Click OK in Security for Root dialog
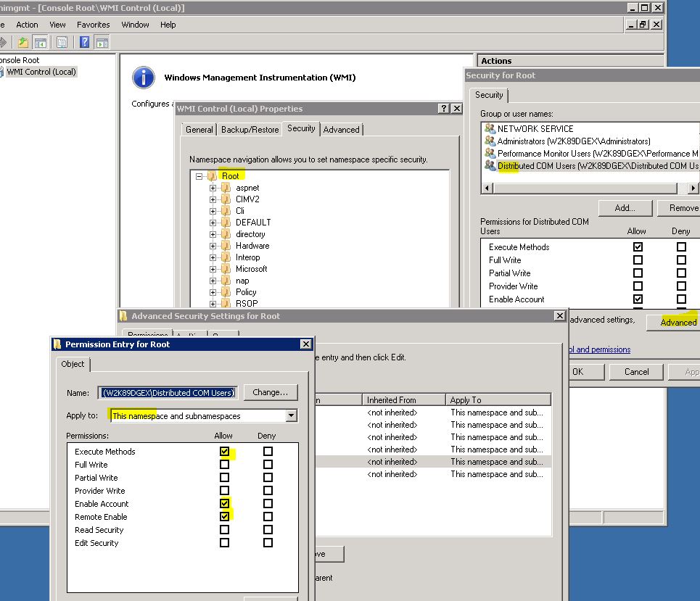The width and height of the screenshot is (700, 601). (x=586, y=372)
